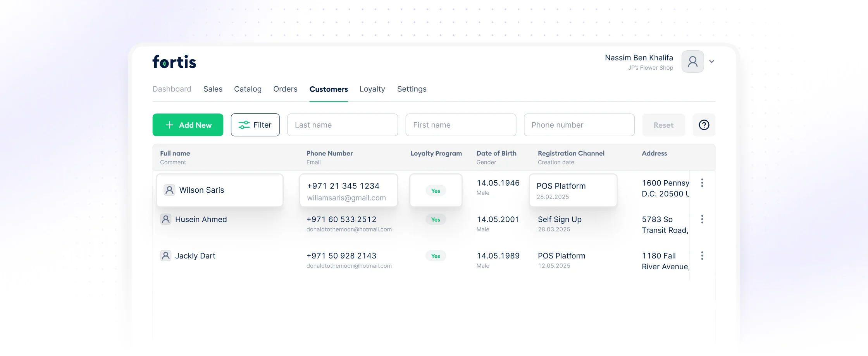868x356 pixels.
Task: Open the Orders tab
Action: coord(285,89)
